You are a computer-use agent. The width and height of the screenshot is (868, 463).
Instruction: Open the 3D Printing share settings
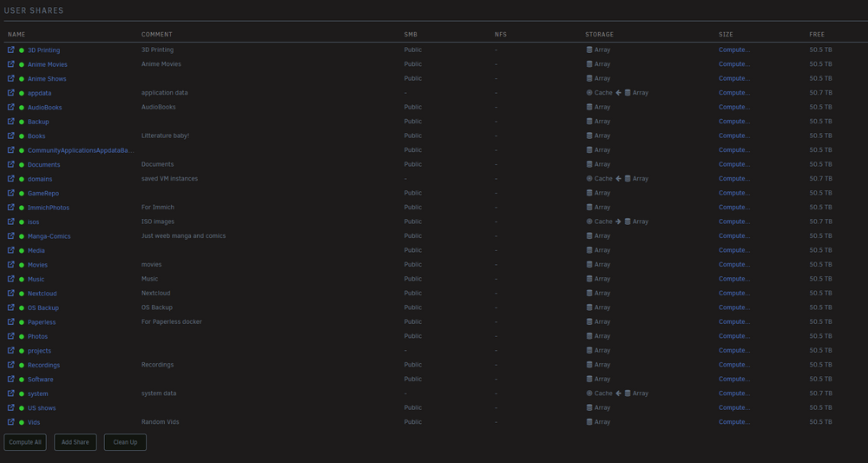click(x=43, y=50)
